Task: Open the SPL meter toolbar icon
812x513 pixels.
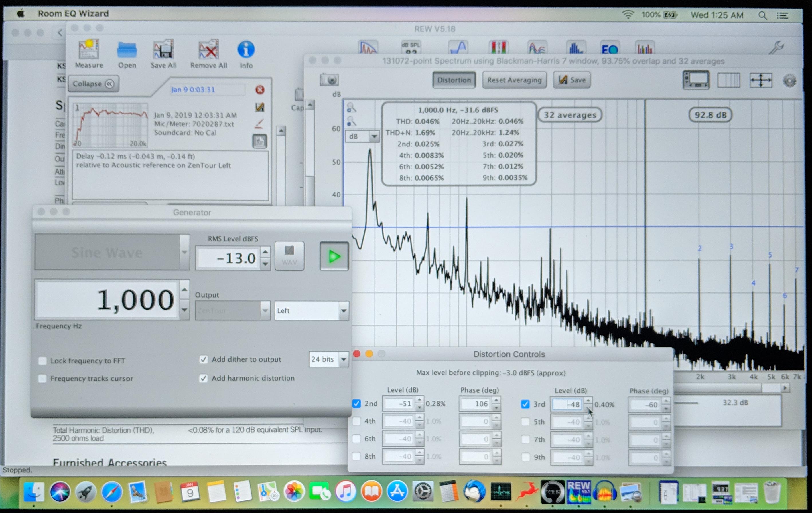Action: pyautogui.click(x=411, y=47)
